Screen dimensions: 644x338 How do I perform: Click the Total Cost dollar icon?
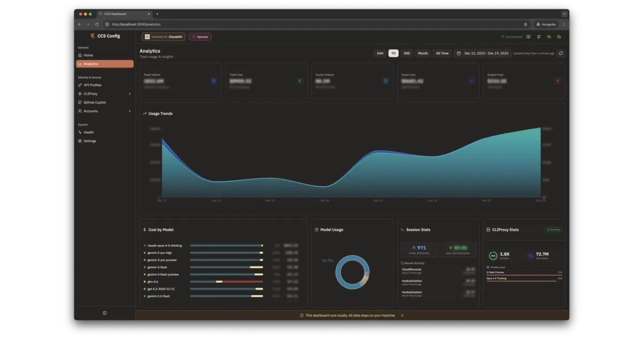[299, 81]
